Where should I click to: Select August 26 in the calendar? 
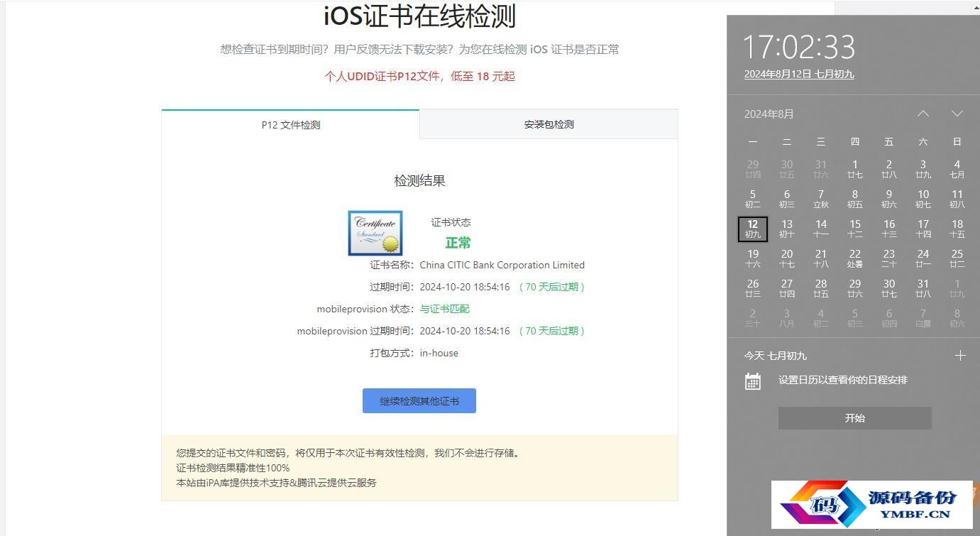752,288
